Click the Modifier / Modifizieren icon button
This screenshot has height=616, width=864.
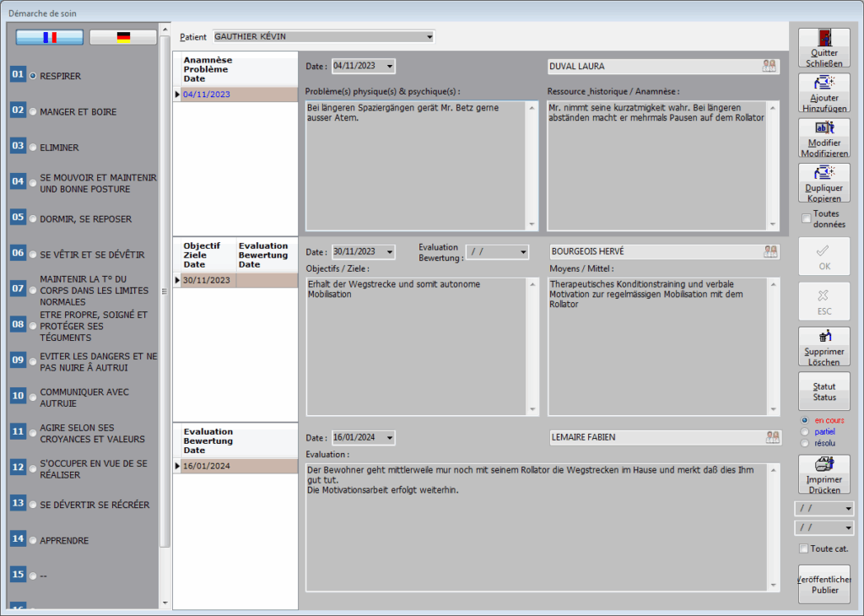coord(823,128)
